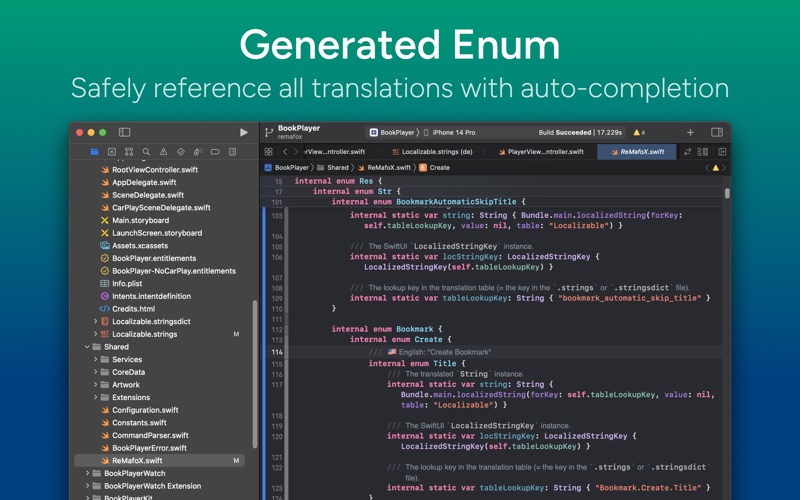Viewport: 800px width, 500px height.
Task: Switch to the rView...ntroller.swift tab
Action: (x=334, y=152)
